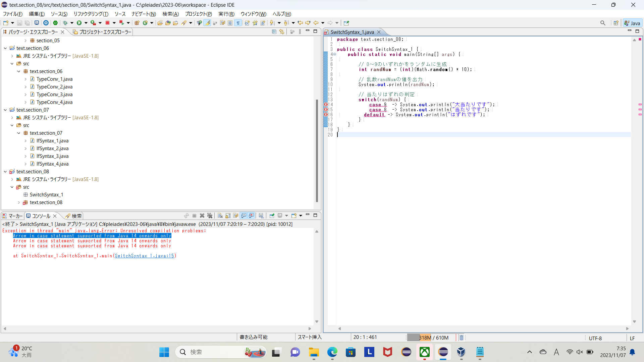
Task: Run garbage collector trash icon
Action: coord(462,338)
